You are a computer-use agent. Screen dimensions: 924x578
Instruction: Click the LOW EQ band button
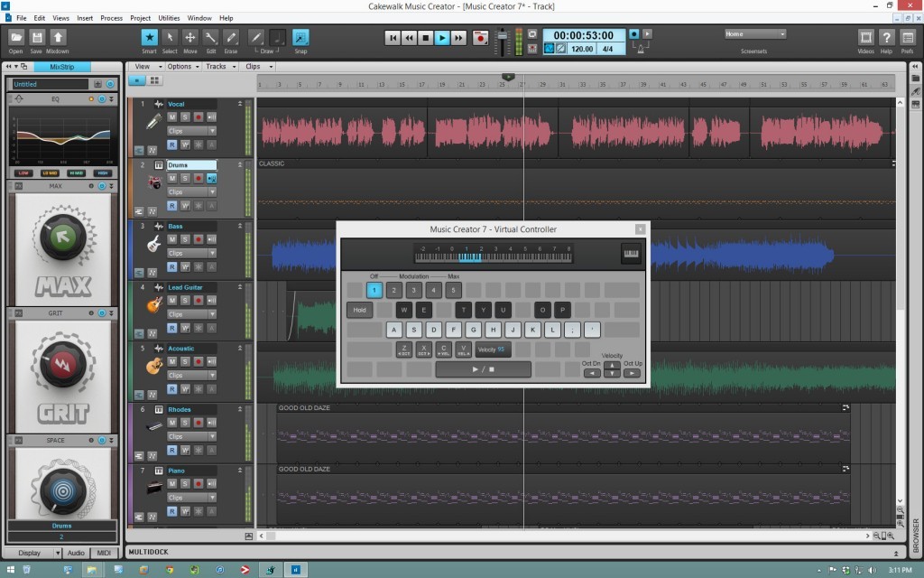[x=23, y=172]
